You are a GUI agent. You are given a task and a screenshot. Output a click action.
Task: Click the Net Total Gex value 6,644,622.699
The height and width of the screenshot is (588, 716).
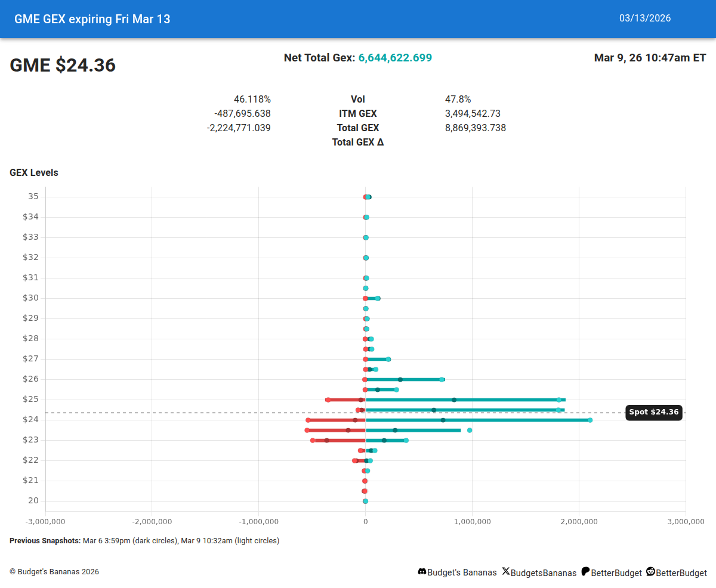pos(395,58)
